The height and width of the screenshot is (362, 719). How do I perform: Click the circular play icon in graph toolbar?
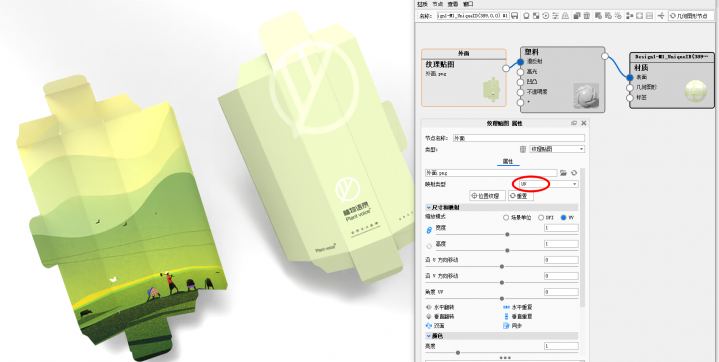pos(546,16)
